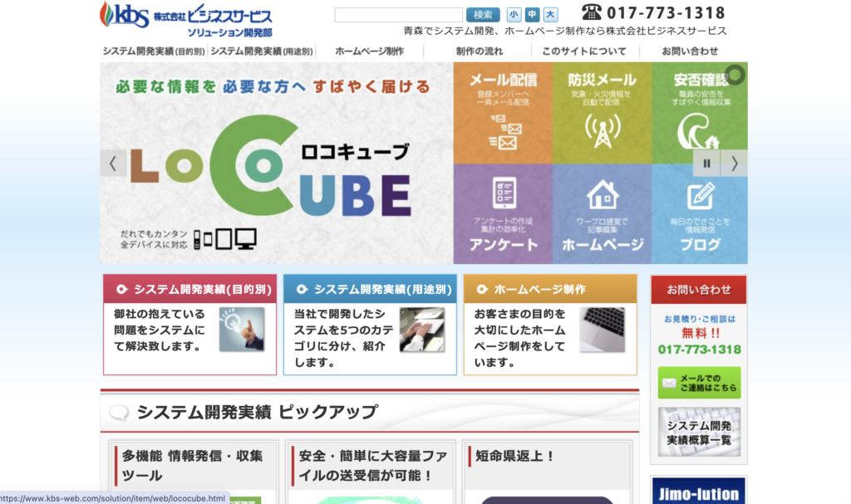Go to previous slide with left arrow

(x=113, y=164)
